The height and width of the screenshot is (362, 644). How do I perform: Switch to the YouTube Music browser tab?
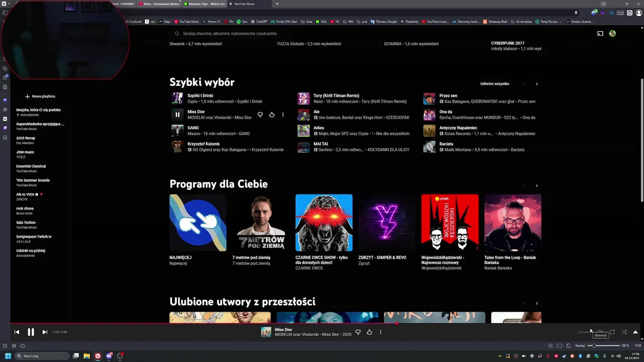coord(249,4)
